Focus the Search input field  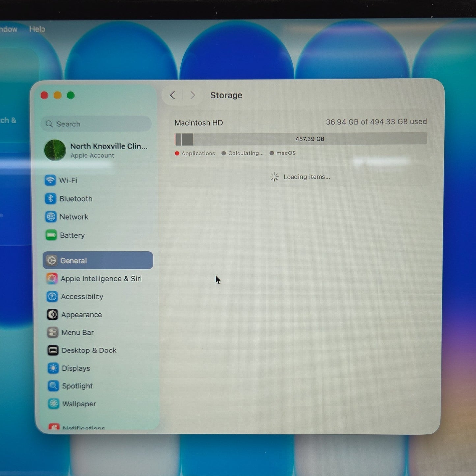[x=96, y=124]
